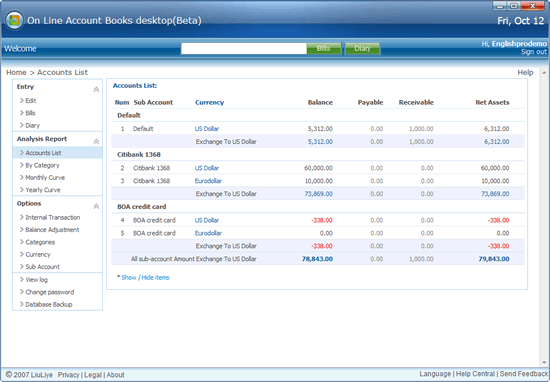This screenshot has width=550, height=382.
Task: Open Edit in Entry menu
Action: [x=31, y=101]
